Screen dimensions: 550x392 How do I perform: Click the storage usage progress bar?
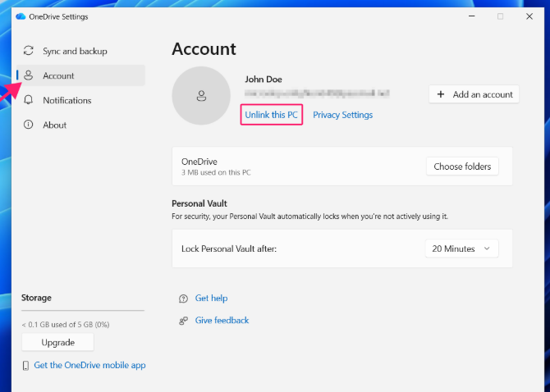coord(83,310)
